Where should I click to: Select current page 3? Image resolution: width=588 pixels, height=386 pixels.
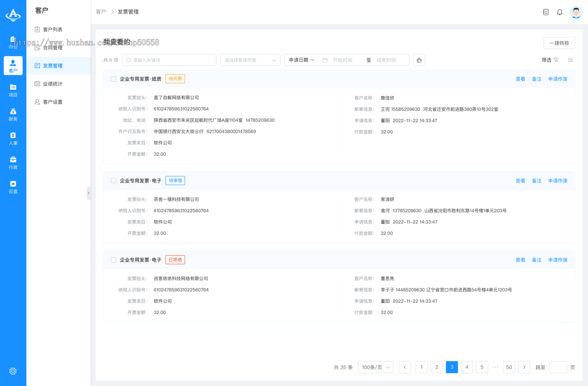pyautogui.click(x=452, y=367)
